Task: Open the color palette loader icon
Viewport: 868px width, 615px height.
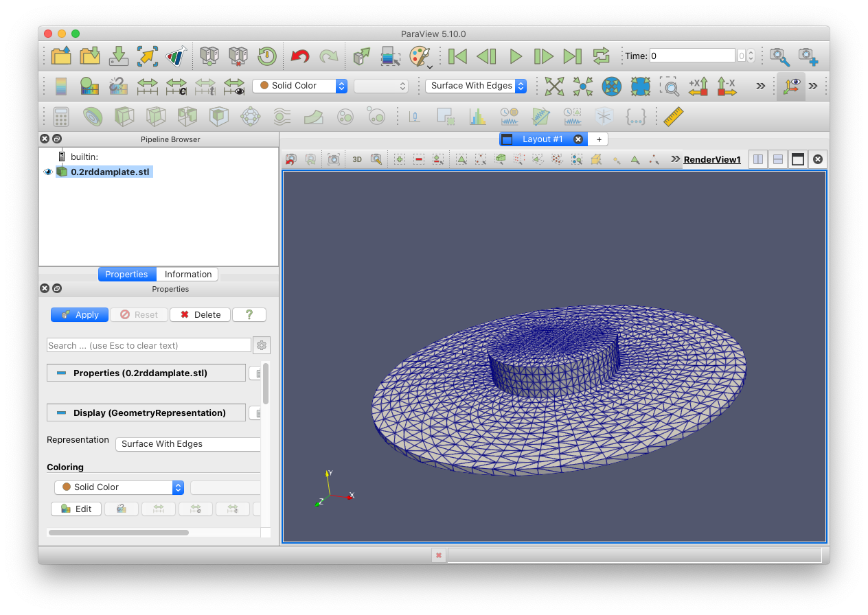Action: pos(420,56)
